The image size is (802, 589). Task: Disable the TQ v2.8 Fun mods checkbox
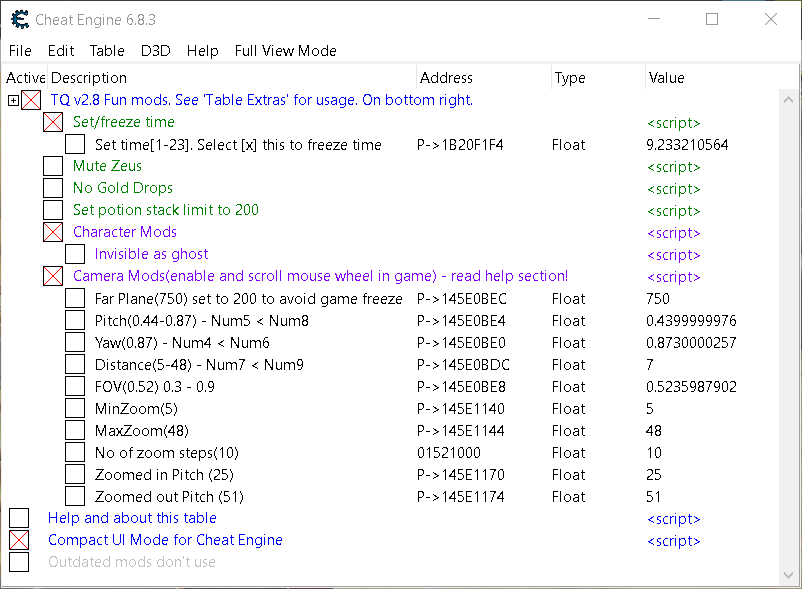(x=31, y=100)
